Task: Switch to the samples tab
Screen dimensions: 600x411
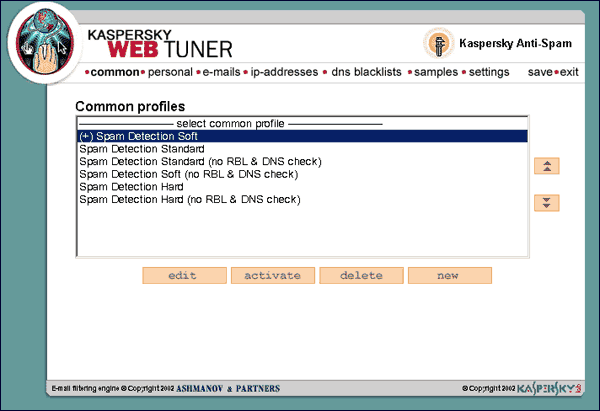Action: coord(436,72)
